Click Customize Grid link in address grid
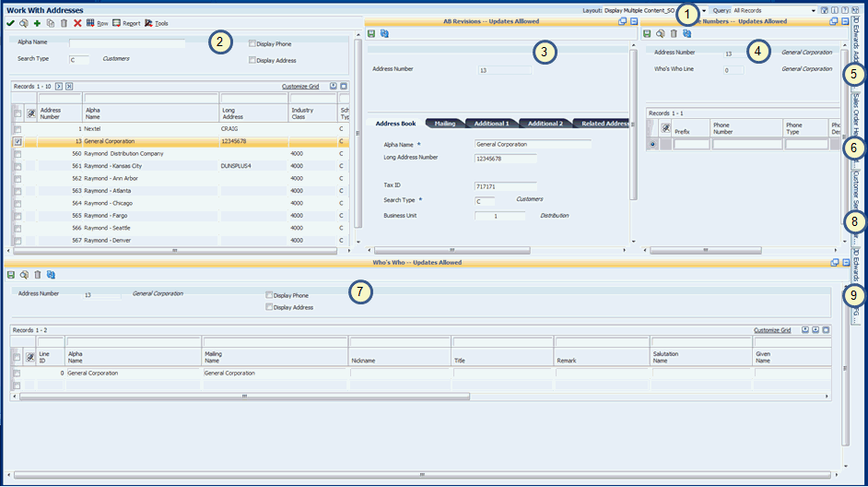Image resolution: width=868 pixels, height=487 pixels. coord(299,87)
